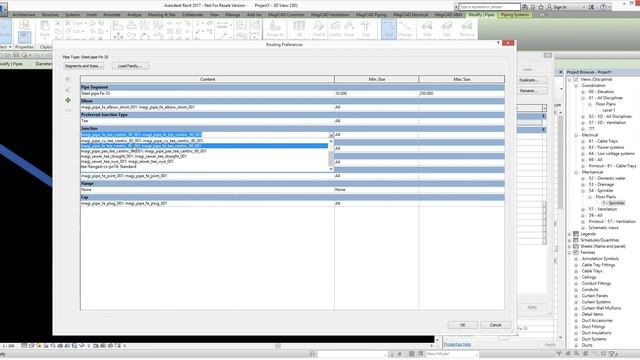Click the Favorites star icon
This screenshot has height=360, width=640.
tap(541, 7)
